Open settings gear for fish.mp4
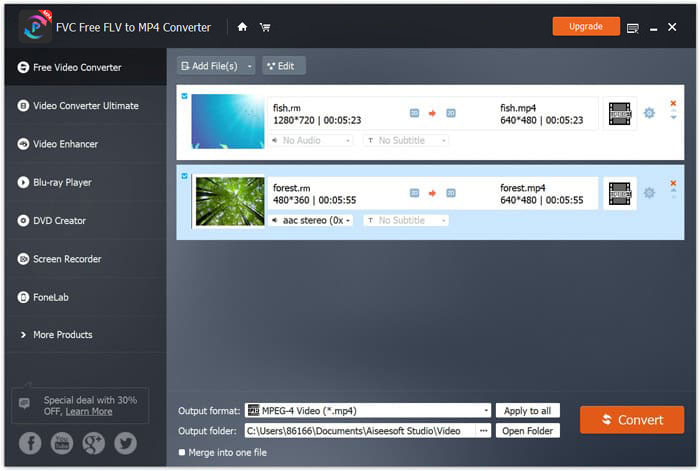Screen dimensions: 700x471 (x=649, y=113)
